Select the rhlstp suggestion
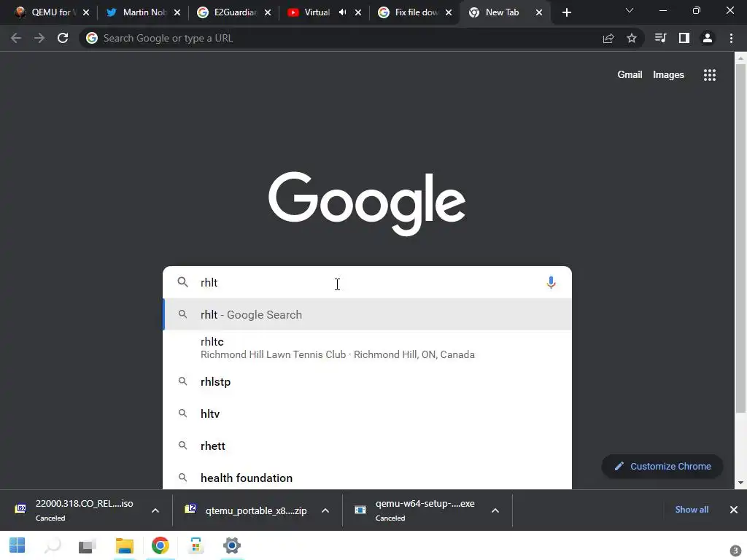The width and height of the screenshot is (747, 560). (x=367, y=382)
